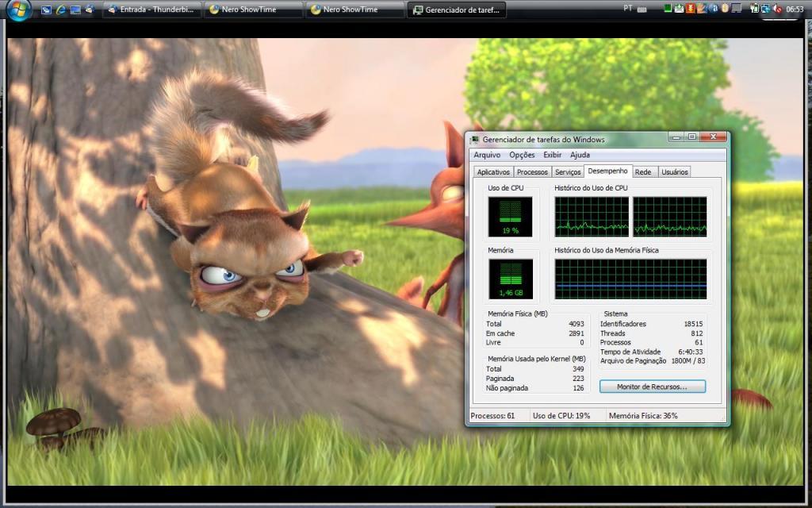Open the Exibir menu
This screenshot has width=812, height=508.
click(x=553, y=155)
